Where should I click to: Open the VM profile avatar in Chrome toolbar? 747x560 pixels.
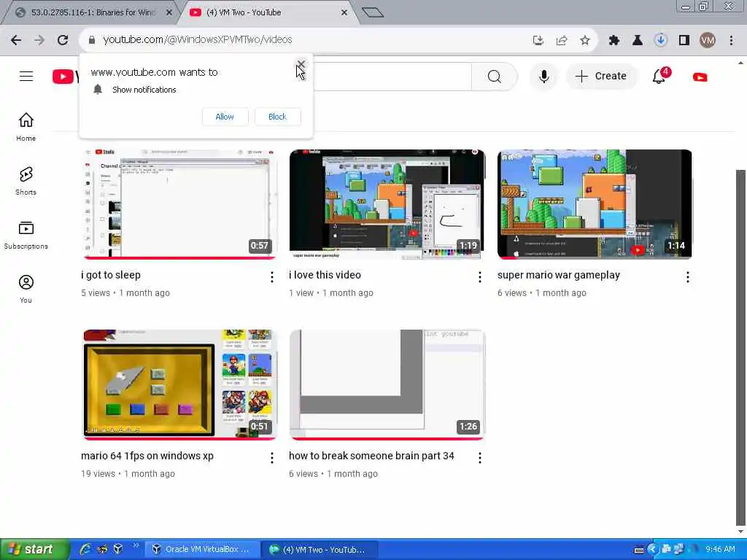coord(708,40)
